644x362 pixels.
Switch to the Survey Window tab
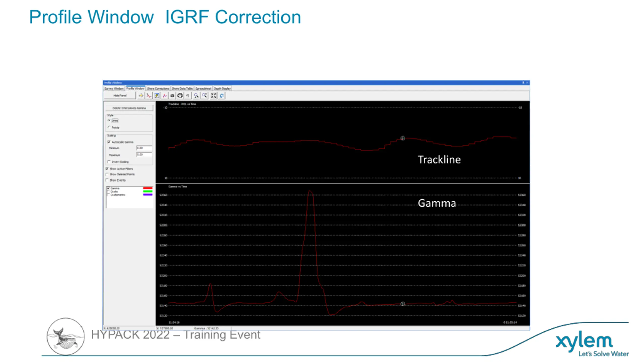114,88
